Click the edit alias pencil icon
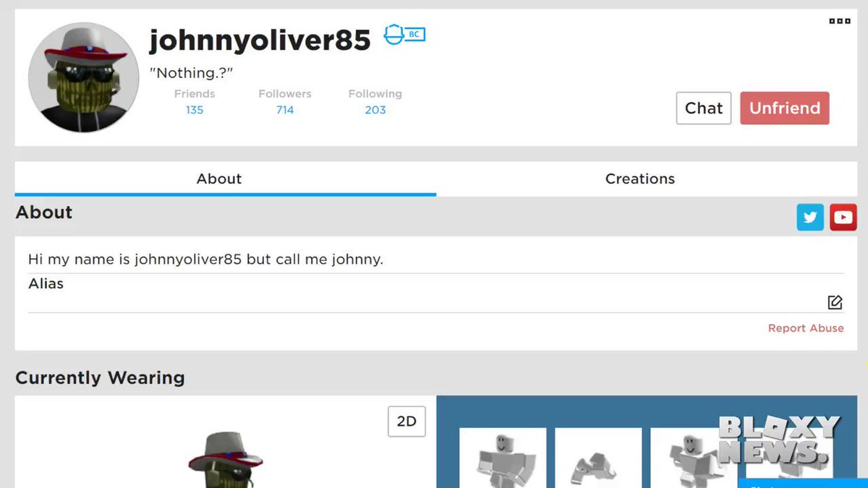This screenshot has height=488, width=868. (835, 302)
